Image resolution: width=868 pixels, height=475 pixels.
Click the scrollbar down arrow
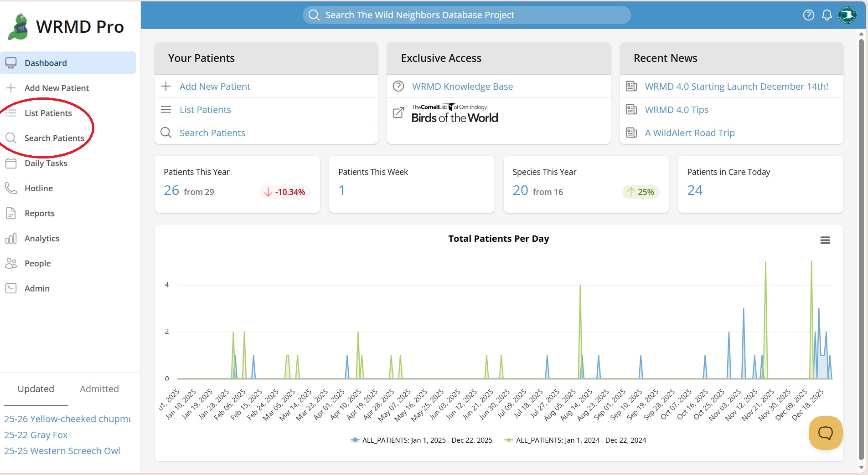point(861,467)
